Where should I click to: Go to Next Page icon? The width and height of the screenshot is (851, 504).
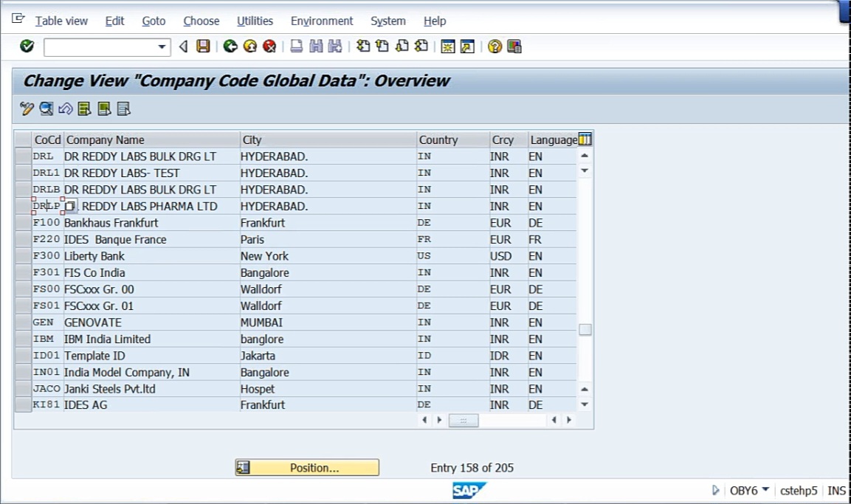[x=402, y=46]
